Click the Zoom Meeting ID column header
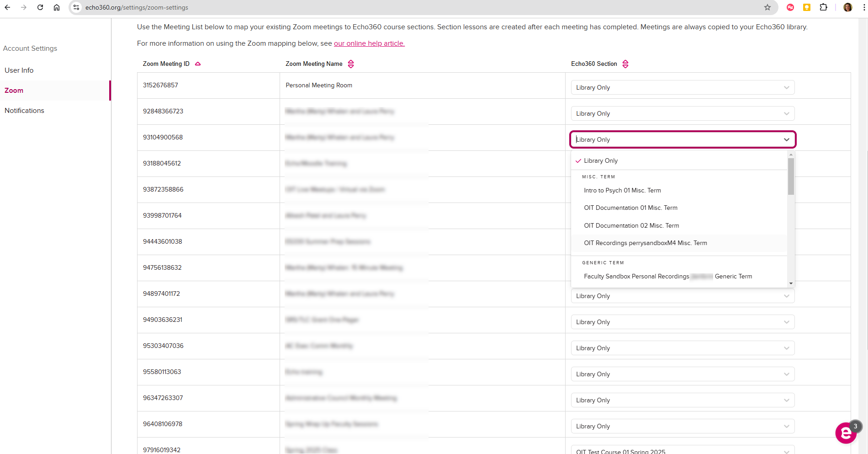868x454 pixels. coord(166,64)
